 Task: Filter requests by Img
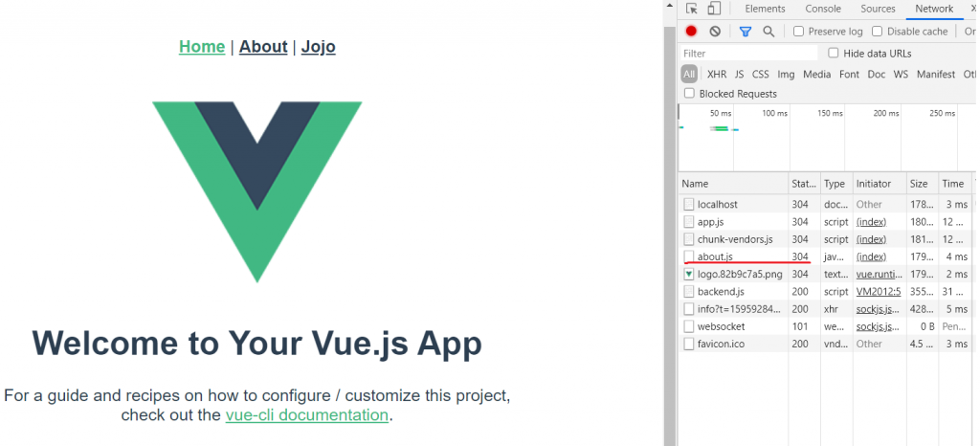(787, 75)
